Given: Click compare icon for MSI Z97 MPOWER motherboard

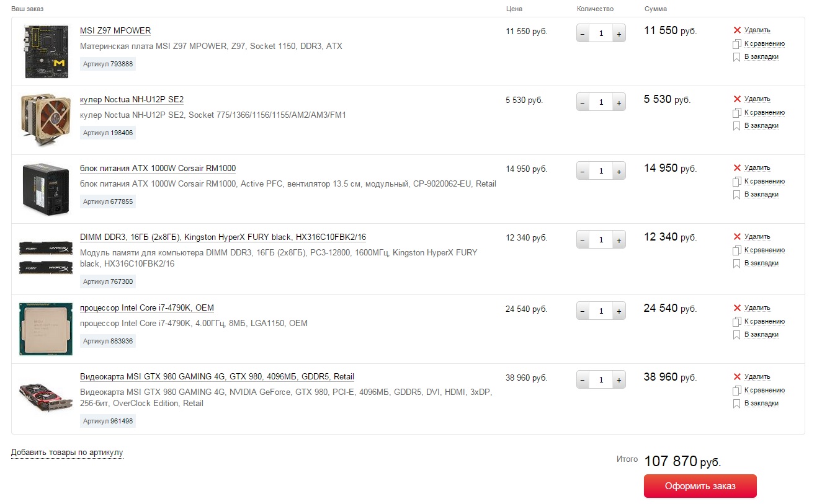Looking at the screenshot, I should point(737,44).
